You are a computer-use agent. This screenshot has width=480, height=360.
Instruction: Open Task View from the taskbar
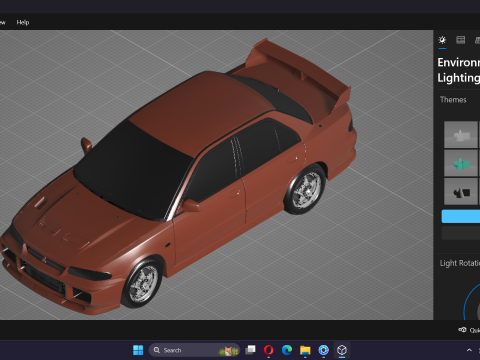(250, 350)
